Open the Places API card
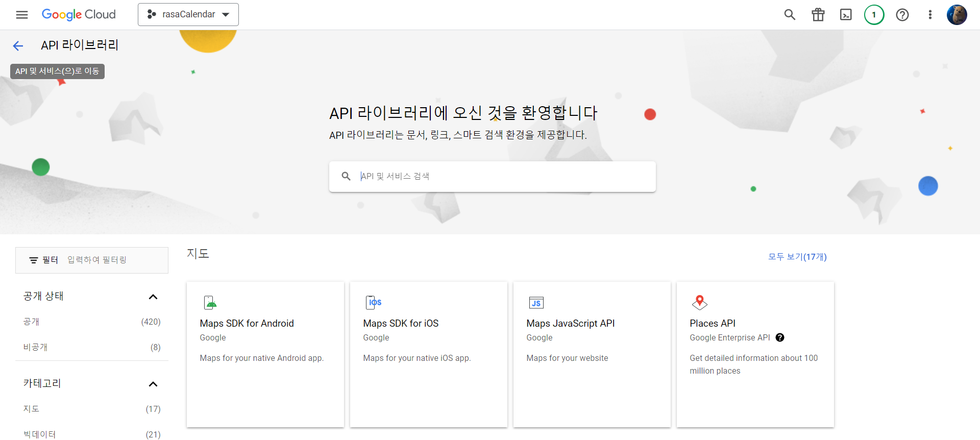 click(755, 354)
